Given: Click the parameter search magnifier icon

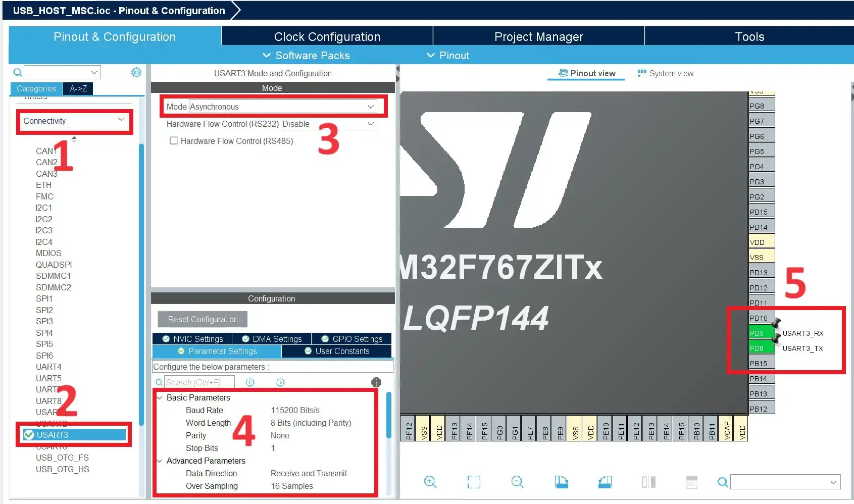Looking at the screenshot, I should (159, 382).
